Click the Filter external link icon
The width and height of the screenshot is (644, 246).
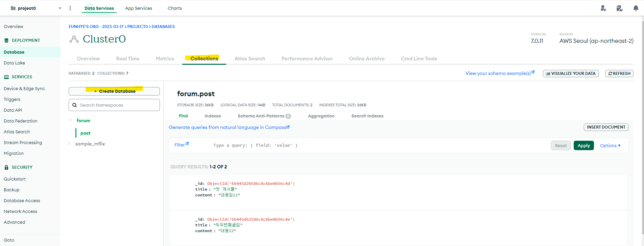[187, 143]
